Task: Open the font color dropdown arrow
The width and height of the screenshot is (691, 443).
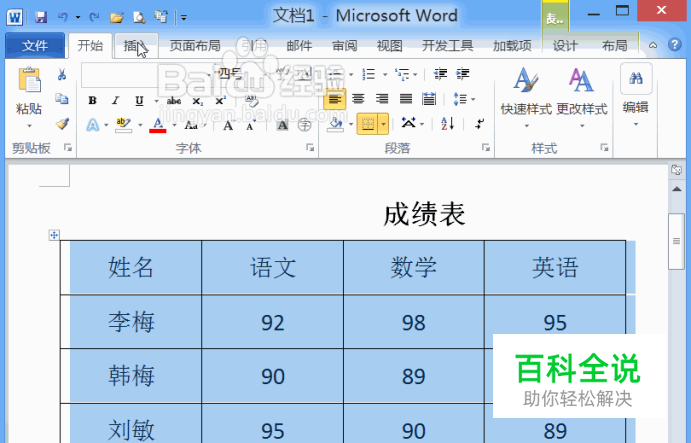Action: pyautogui.click(x=174, y=126)
